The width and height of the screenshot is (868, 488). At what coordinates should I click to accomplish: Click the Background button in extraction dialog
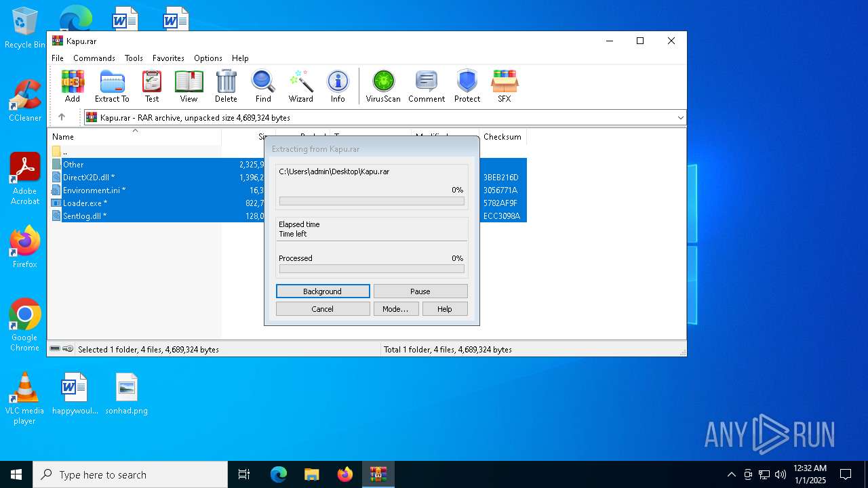coord(323,291)
